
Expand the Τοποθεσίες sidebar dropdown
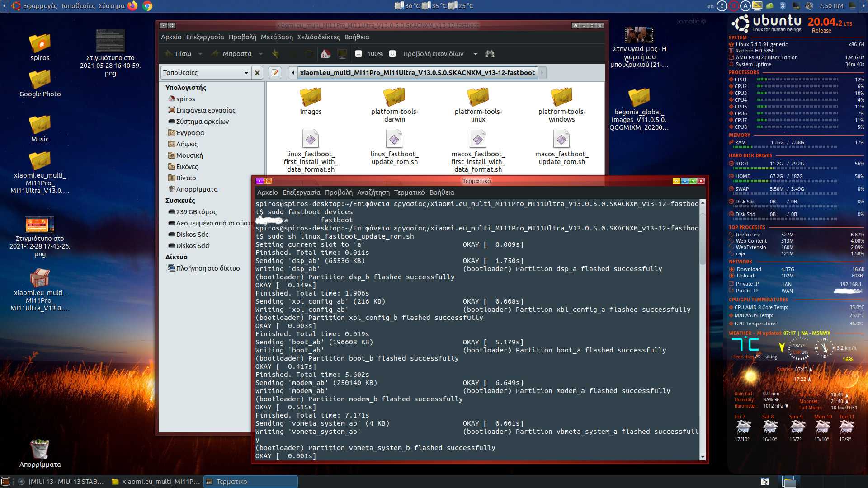(246, 73)
